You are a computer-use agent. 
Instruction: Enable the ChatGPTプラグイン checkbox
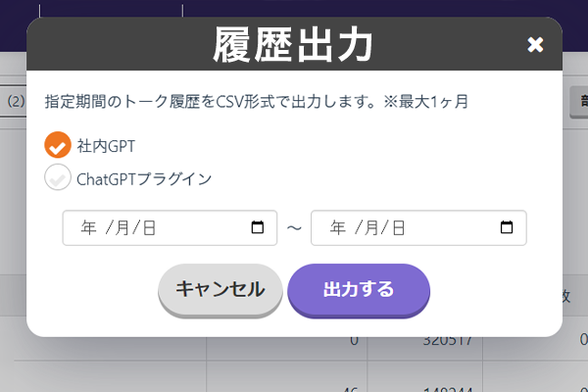coord(58,177)
